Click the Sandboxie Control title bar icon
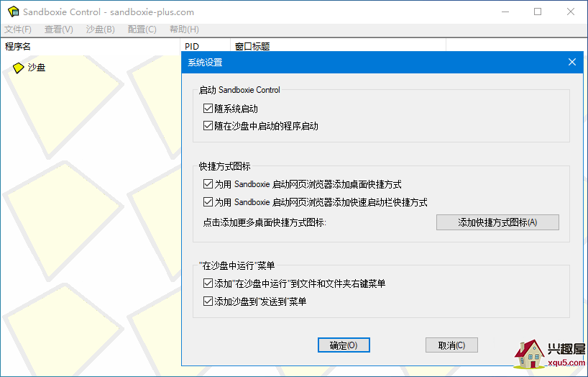Image resolution: width=588 pixels, height=377 pixels. (x=14, y=12)
